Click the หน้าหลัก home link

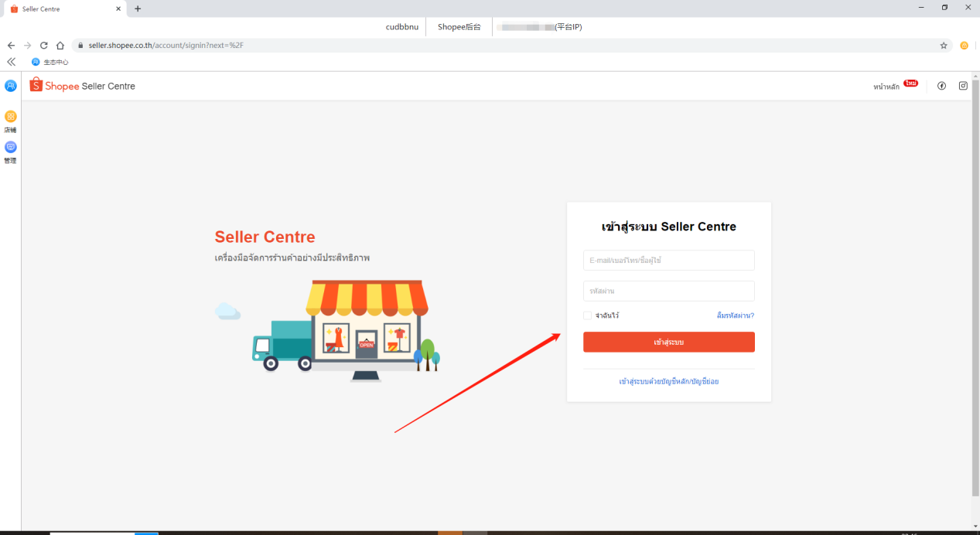[x=886, y=87]
